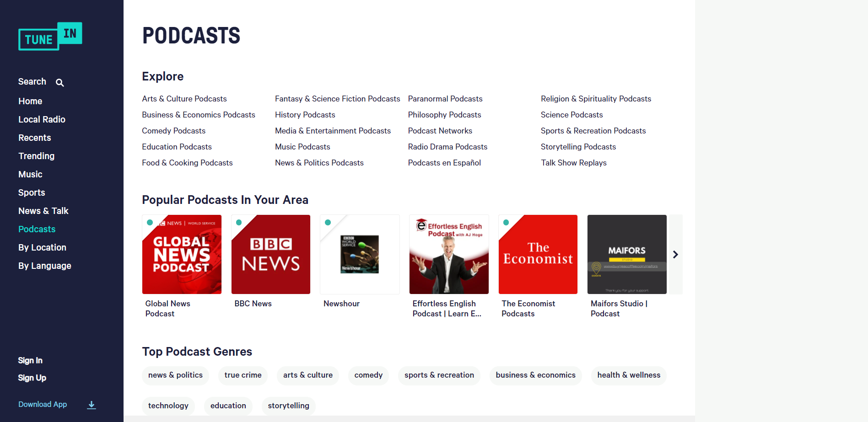
Task: Open Effortless English Podcast thumbnail
Action: pos(449,254)
